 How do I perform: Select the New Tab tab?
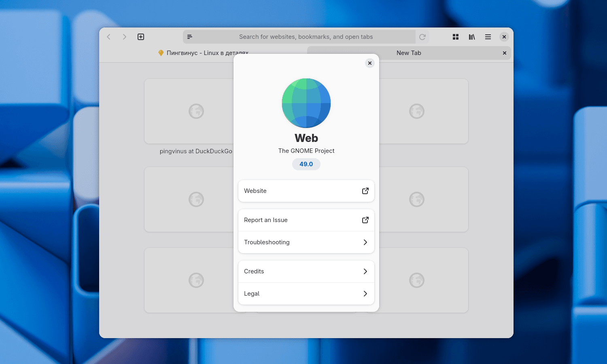tap(408, 53)
